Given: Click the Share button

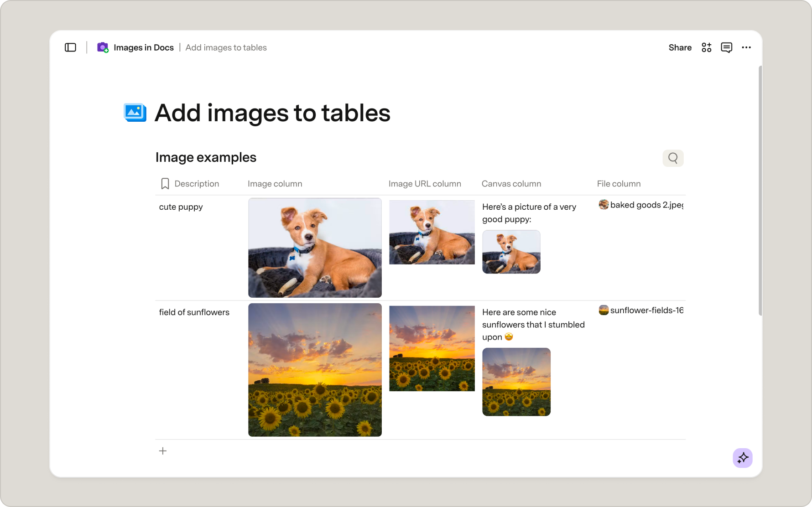Looking at the screenshot, I should (680, 47).
